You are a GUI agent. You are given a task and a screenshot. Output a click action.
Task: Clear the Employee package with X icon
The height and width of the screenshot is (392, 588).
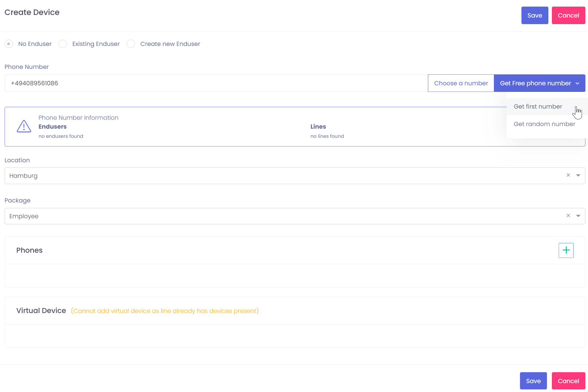coord(568,216)
